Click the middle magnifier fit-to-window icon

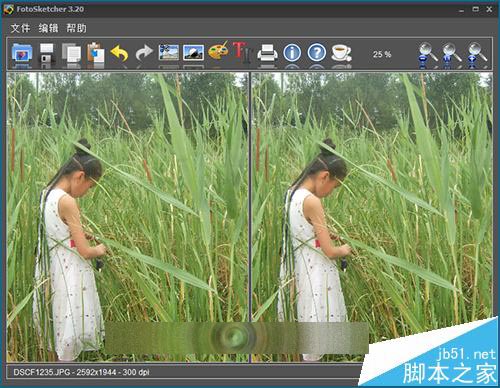point(452,53)
